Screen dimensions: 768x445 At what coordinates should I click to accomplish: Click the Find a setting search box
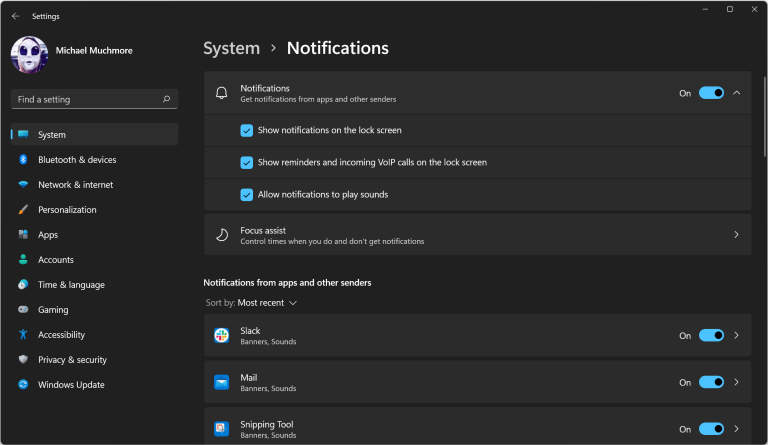pos(94,99)
